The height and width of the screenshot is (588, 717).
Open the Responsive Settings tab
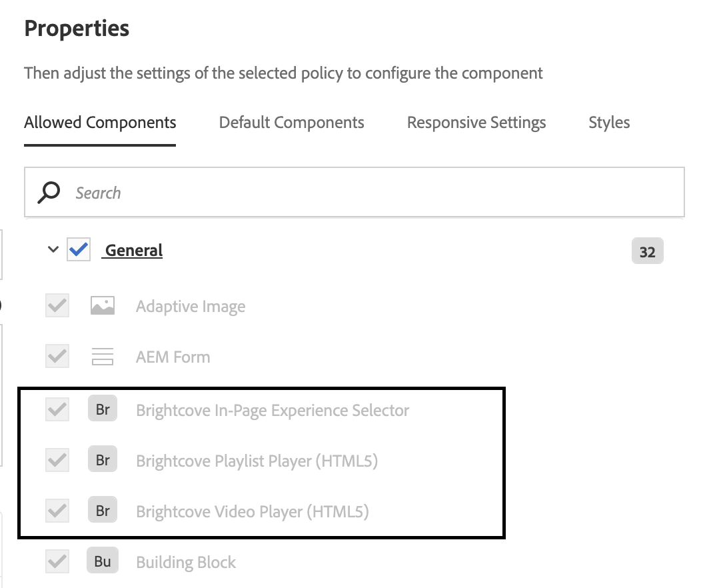(476, 122)
